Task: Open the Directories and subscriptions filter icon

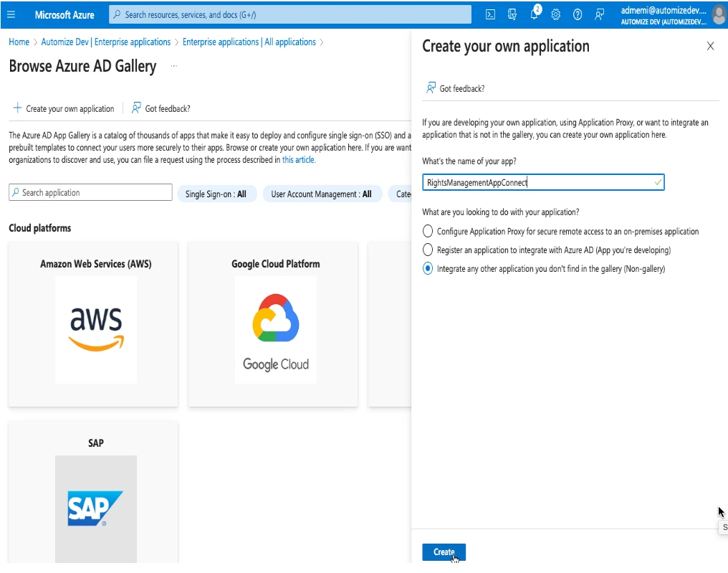Action: (512, 14)
